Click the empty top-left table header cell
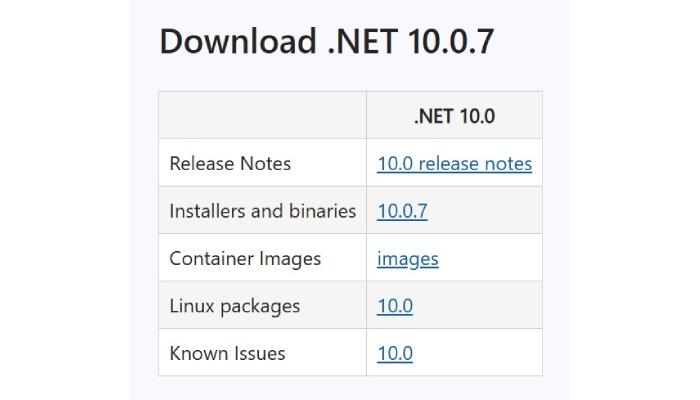 coord(262,116)
